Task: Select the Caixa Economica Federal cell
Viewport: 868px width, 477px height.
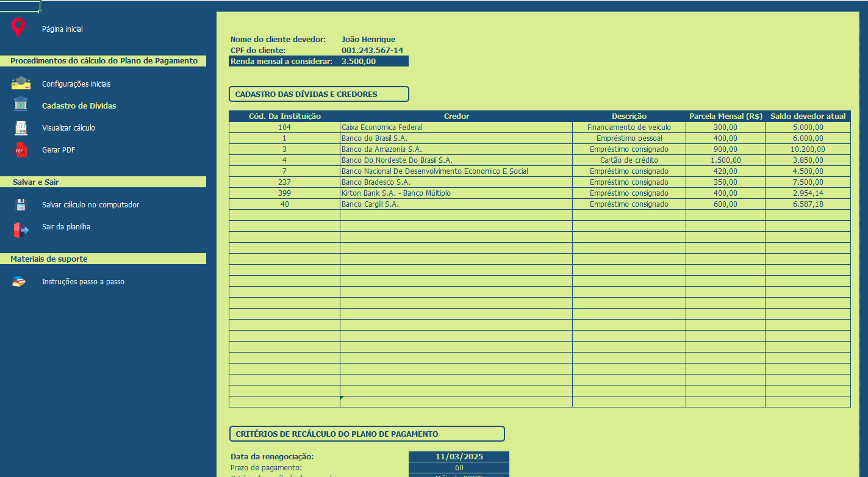Action: 456,127
